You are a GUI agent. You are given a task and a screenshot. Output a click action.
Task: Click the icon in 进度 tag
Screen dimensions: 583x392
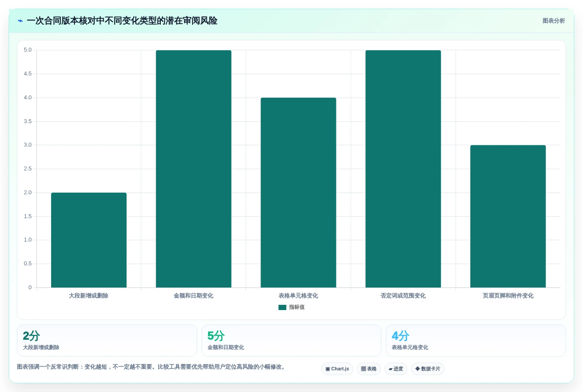(x=391, y=369)
